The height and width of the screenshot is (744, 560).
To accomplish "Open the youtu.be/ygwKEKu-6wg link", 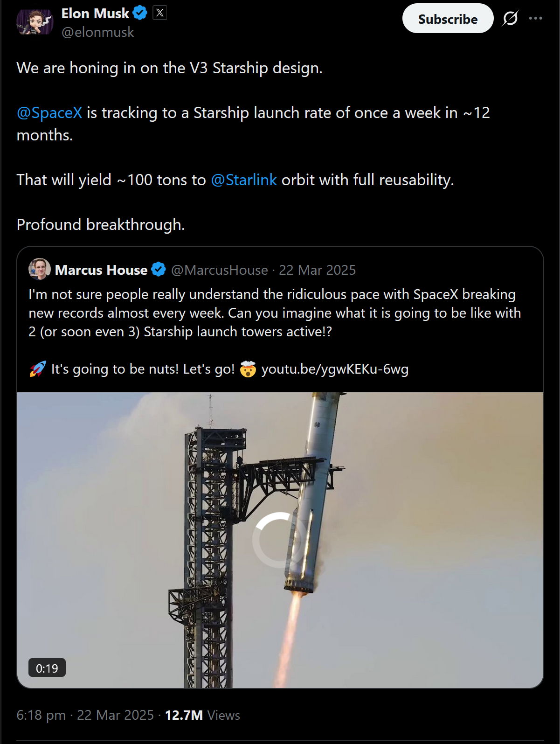I will click(x=335, y=369).
